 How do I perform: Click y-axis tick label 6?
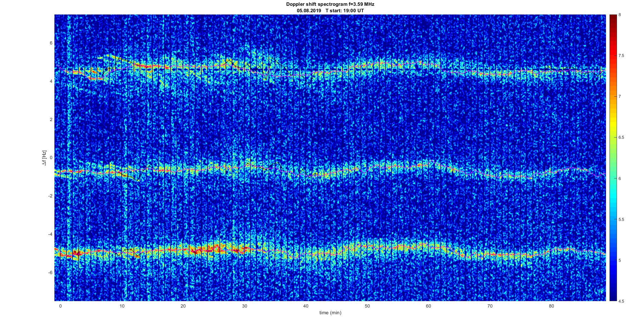click(x=51, y=43)
